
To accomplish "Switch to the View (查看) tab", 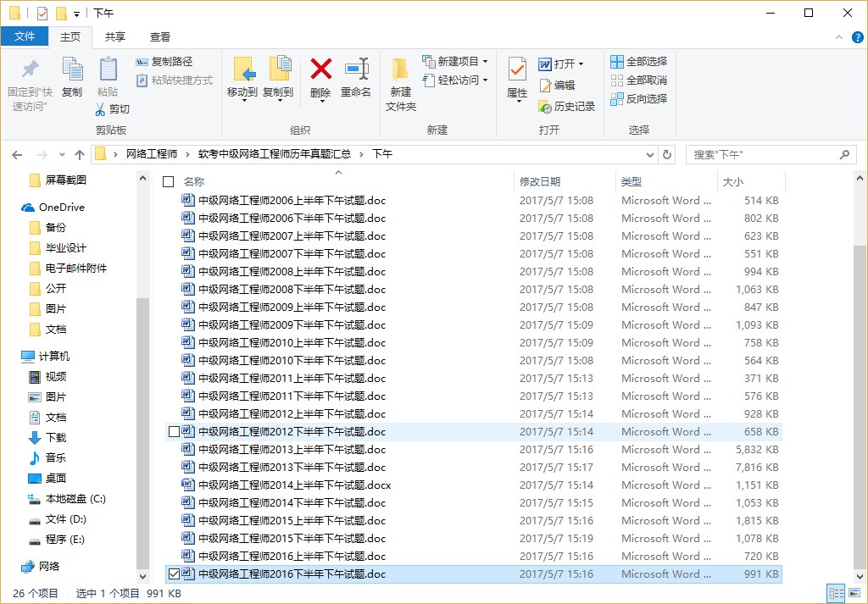I will coord(160,37).
